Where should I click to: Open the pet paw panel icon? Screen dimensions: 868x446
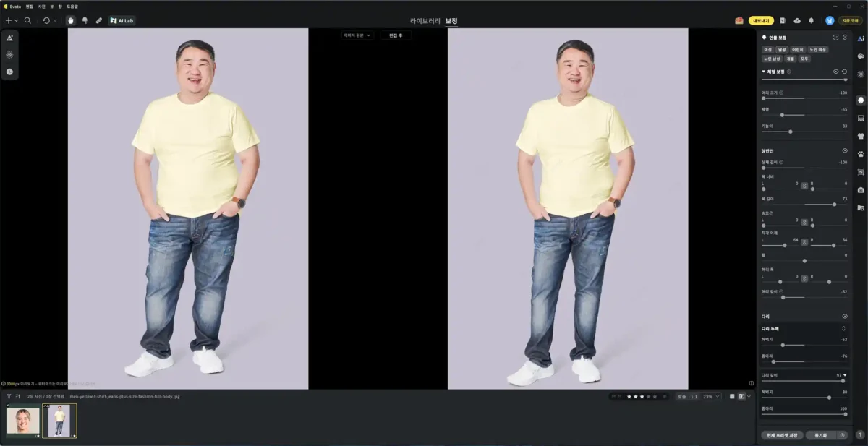[x=861, y=154]
